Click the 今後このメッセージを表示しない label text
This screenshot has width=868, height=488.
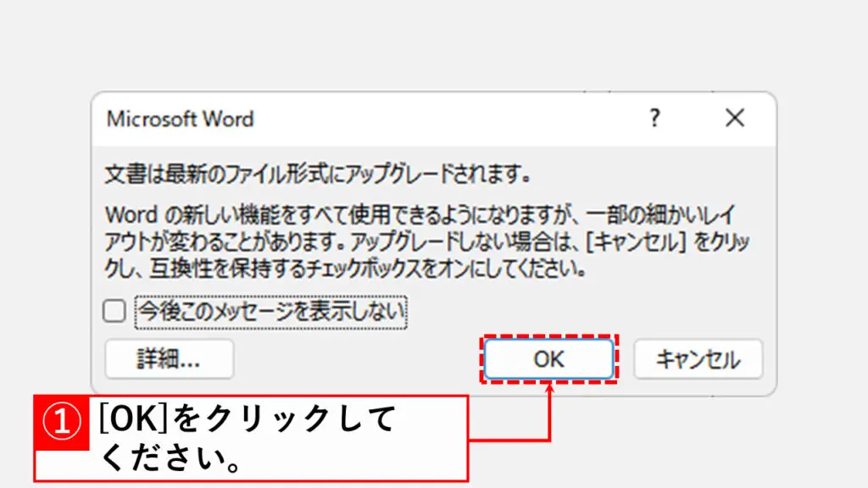pyautogui.click(x=271, y=312)
